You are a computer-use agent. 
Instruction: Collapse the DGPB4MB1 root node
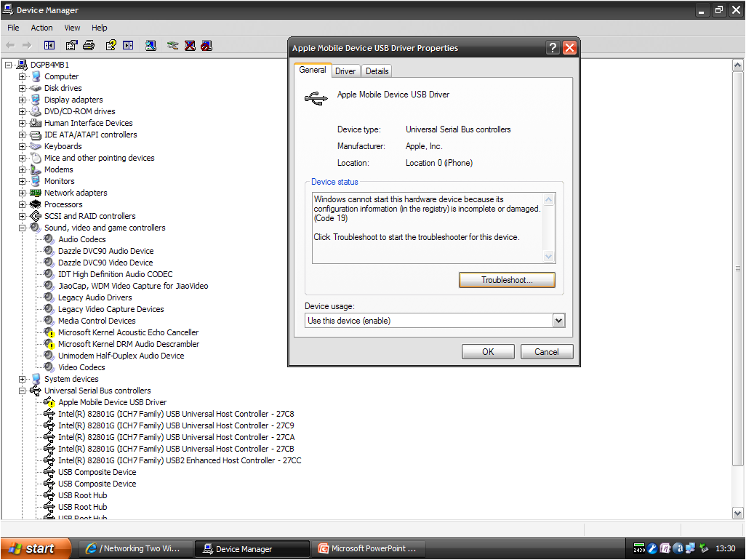8,65
